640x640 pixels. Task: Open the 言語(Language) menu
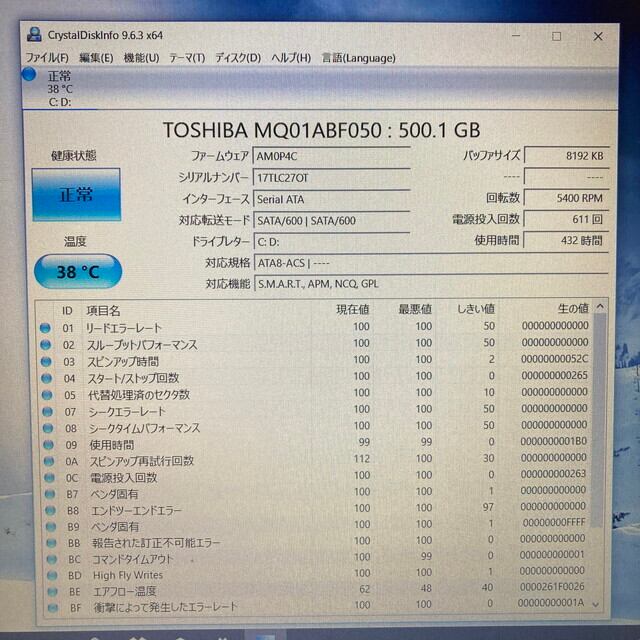pos(358,58)
